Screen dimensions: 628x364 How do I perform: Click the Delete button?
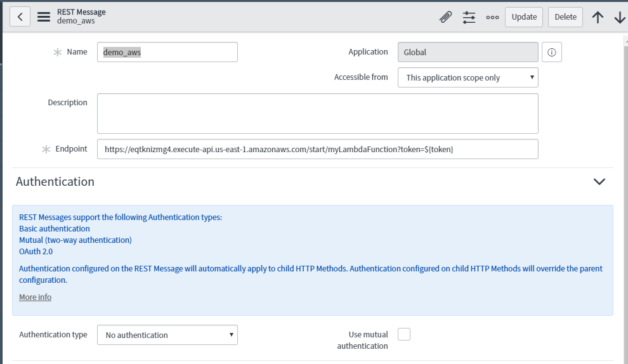click(565, 17)
